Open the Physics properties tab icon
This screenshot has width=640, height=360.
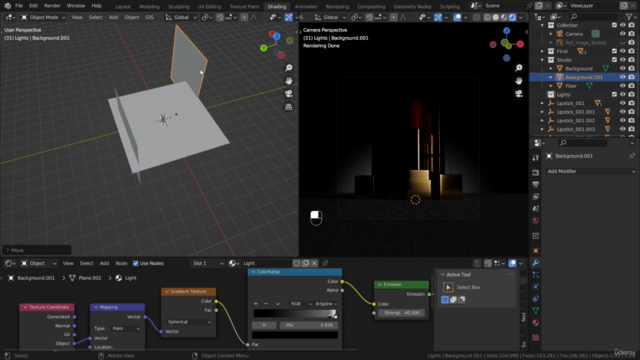tap(536, 287)
